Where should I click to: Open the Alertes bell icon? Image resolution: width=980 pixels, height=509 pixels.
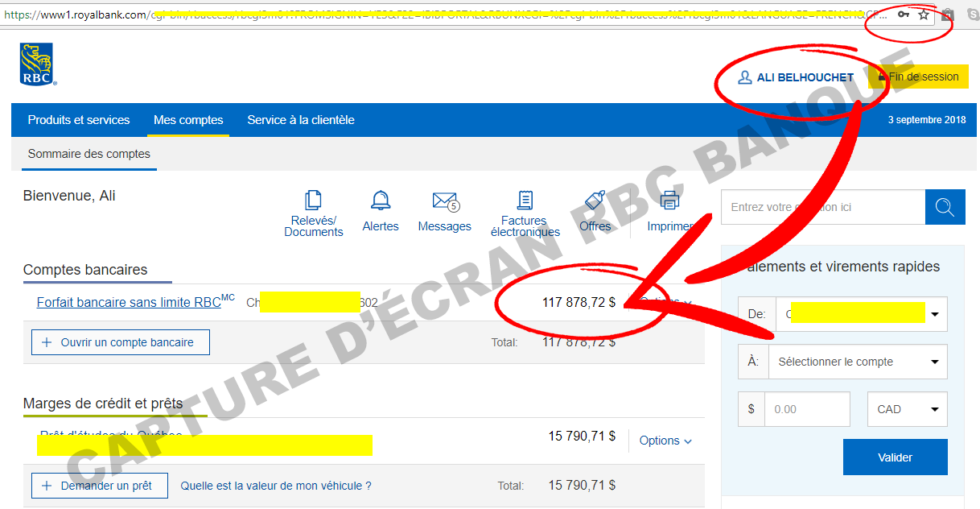point(381,201)
